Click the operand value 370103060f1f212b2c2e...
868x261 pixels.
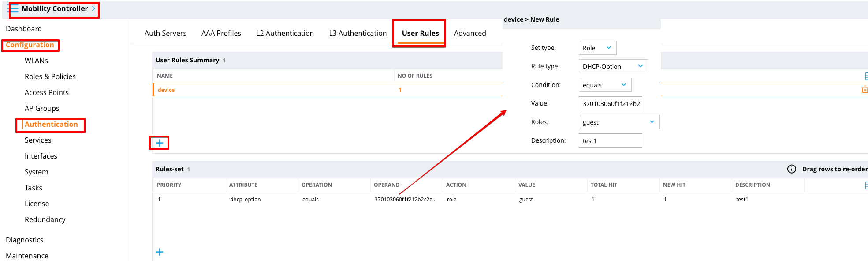coord(406,200)
